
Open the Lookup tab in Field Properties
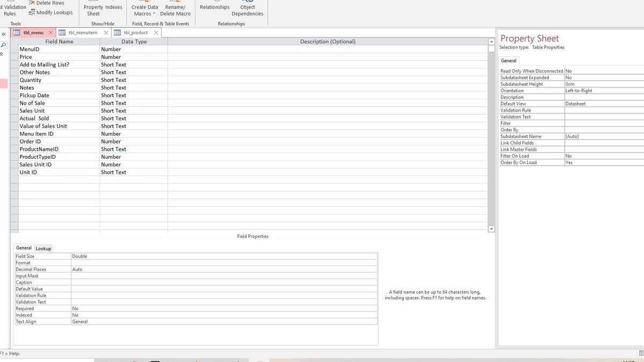(x=43, y=248)
